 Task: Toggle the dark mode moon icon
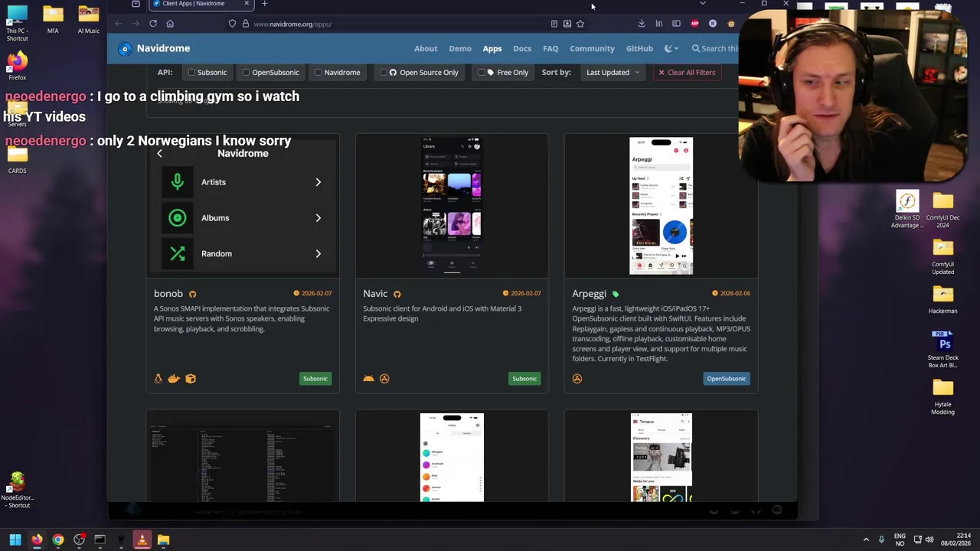click(668, 48)
